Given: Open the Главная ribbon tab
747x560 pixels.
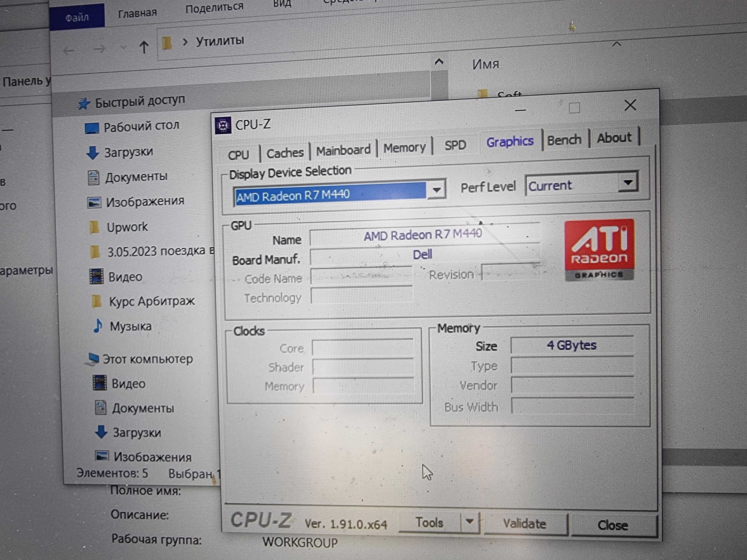Looking at the screenshot, I should (137, 13).
